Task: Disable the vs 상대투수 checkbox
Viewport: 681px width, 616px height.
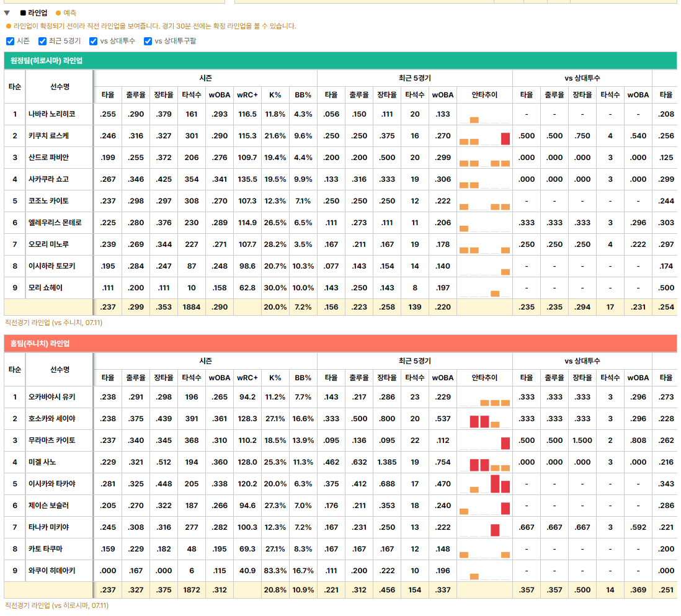Action: tap(94, 42)
